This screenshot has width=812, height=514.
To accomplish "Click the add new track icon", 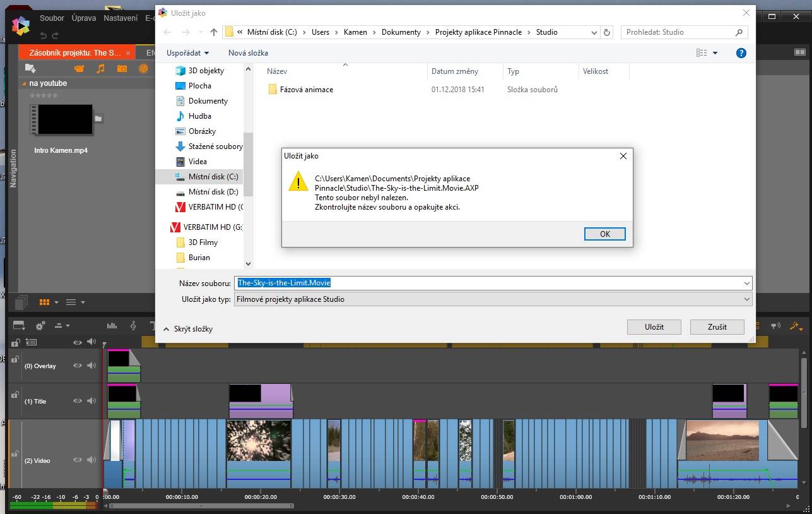I will [x=30, y=342].
